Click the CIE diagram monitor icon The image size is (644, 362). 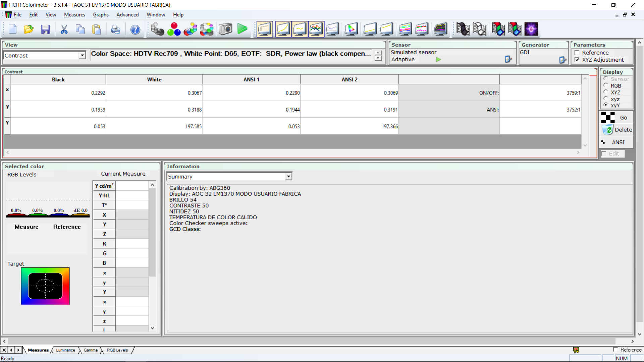(351, 29)
